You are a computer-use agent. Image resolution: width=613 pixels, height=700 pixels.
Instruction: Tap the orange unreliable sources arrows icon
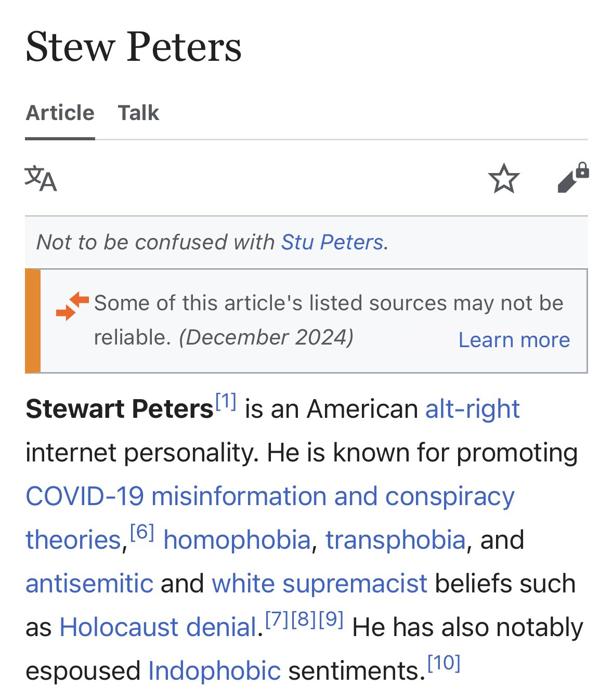pos(72,306)
